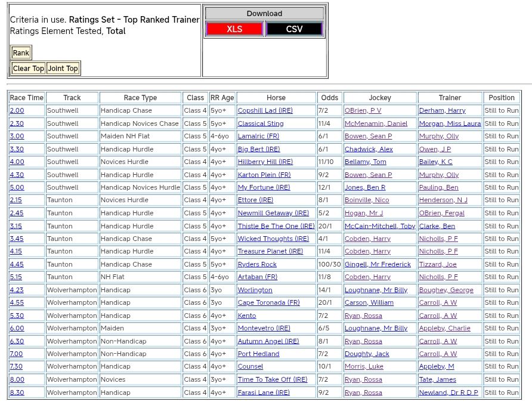
Task: Open horse Copshill Lad (IRE)
Action: [265, 110]
